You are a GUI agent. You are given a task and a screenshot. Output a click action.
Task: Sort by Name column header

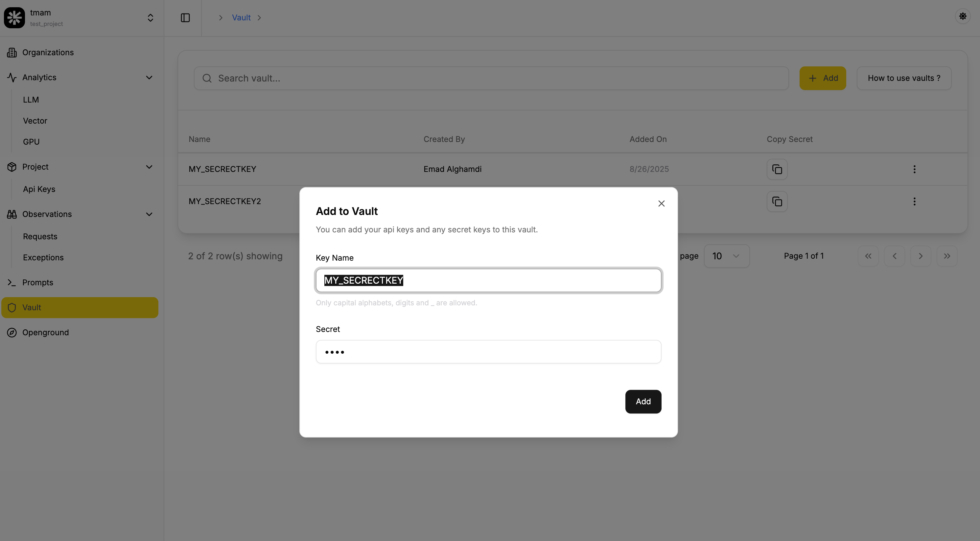point(199,139)
